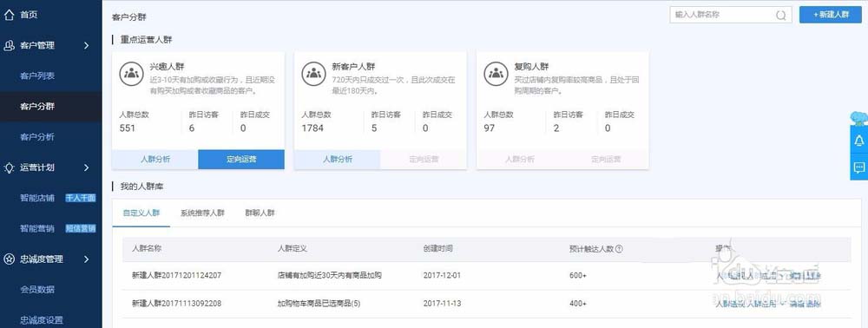Click the 551 total count on 兴趣人群

click(128, 128)
